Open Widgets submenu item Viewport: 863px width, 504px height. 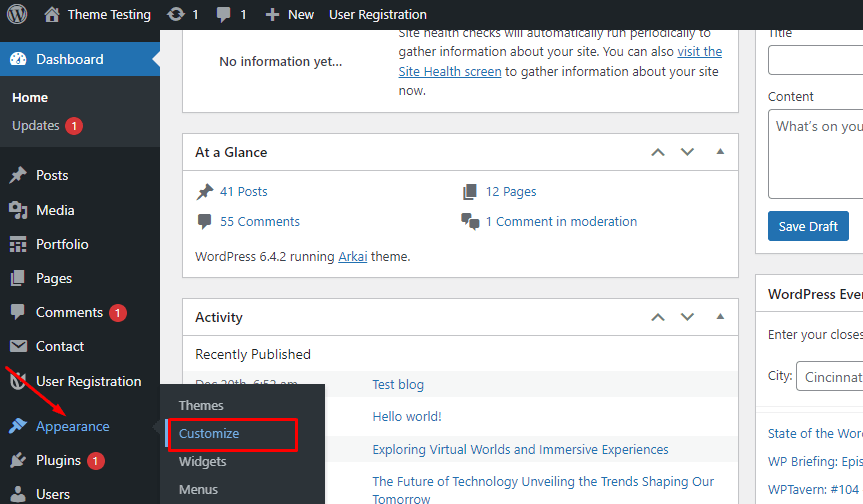point(202,462)
